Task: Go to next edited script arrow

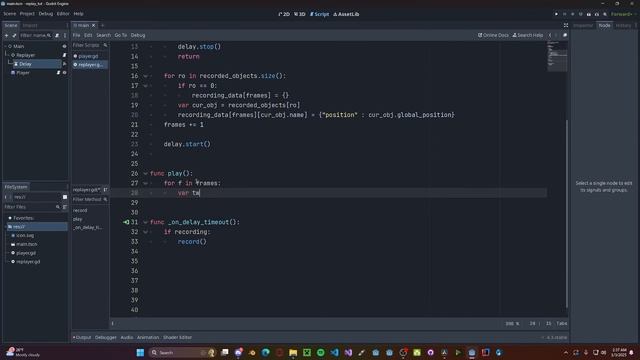Action: click(556, 36)
